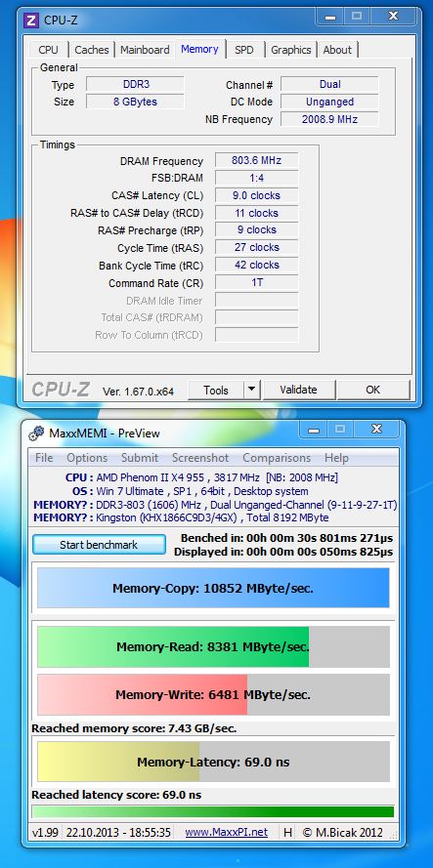The image size is (433, 868).
Task: Open the Submit menu
Action: point(140,458)
